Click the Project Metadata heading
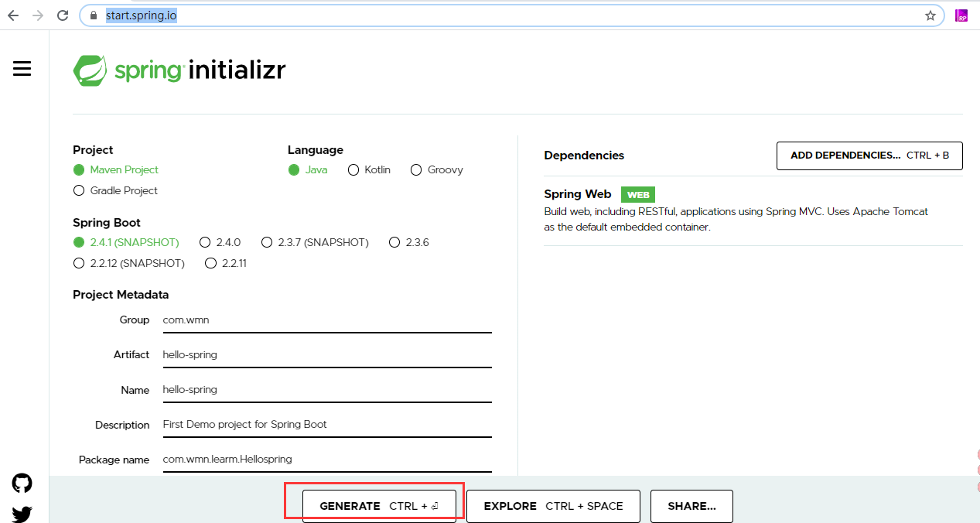Viewport: 980px width, 523px height. click(x=121, y=295)
